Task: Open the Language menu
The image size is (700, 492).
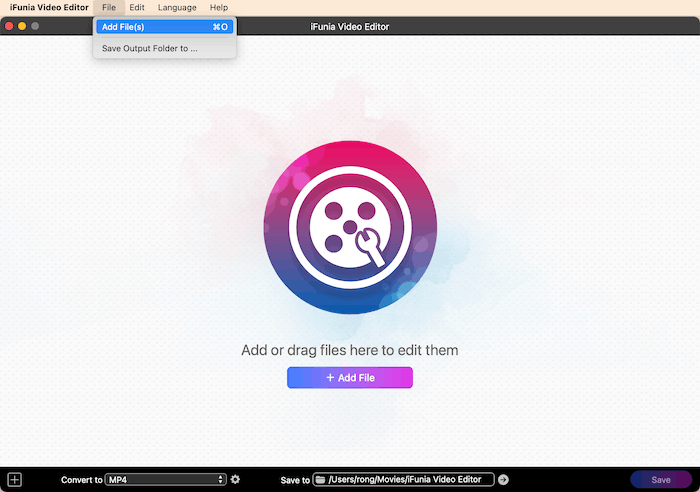Action: 177,7
